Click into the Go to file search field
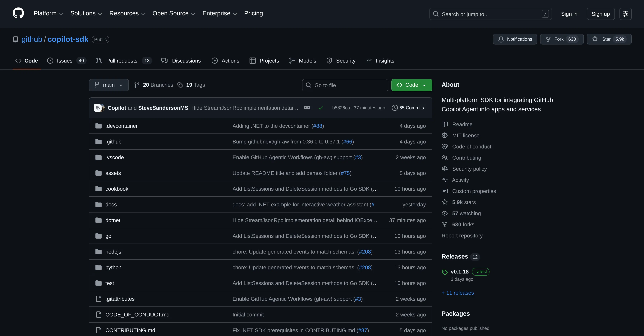Image resolution: width=644 pixels, height=336 pixels. point(345,85)
